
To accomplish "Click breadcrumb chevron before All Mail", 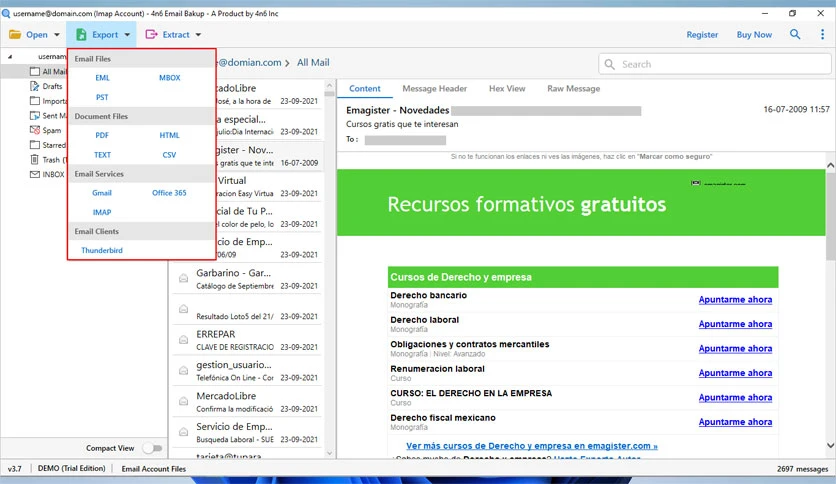I will pos(287,63).
